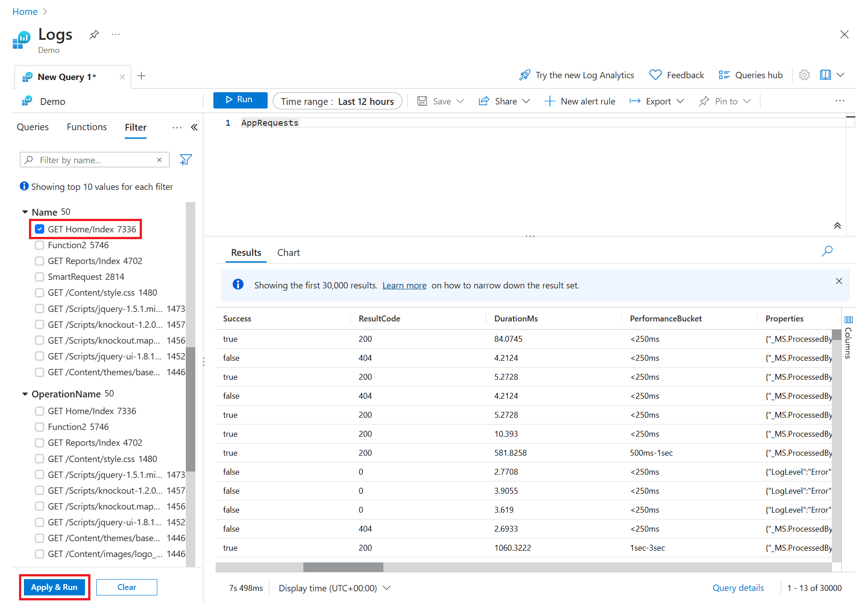
Task: Open the filter options icon beside search box
Action: point(186,159)
